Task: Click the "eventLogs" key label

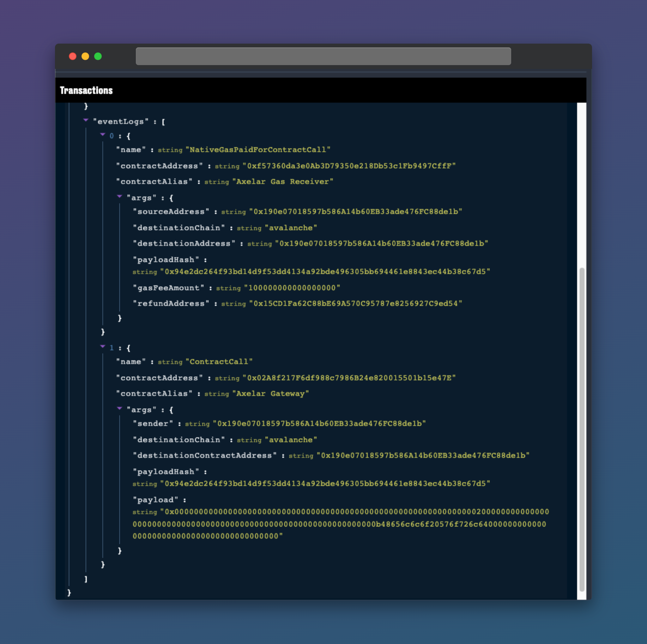Action: pos(121,122)
